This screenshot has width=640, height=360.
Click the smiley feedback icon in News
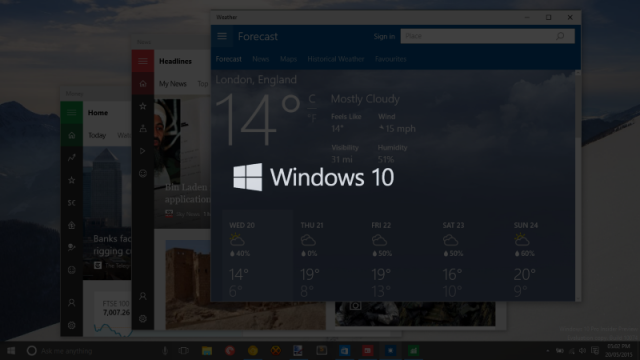143,173
